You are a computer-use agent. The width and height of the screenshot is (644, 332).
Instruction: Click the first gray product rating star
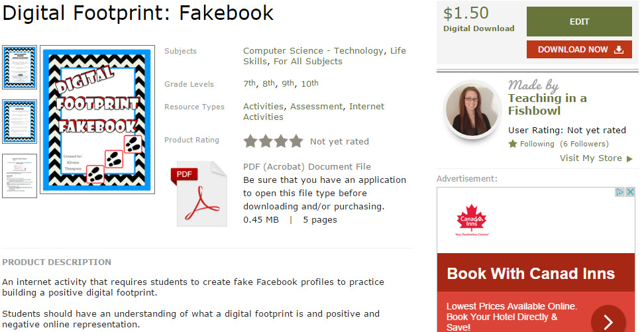pyautogui.click(x=250, y=141)
